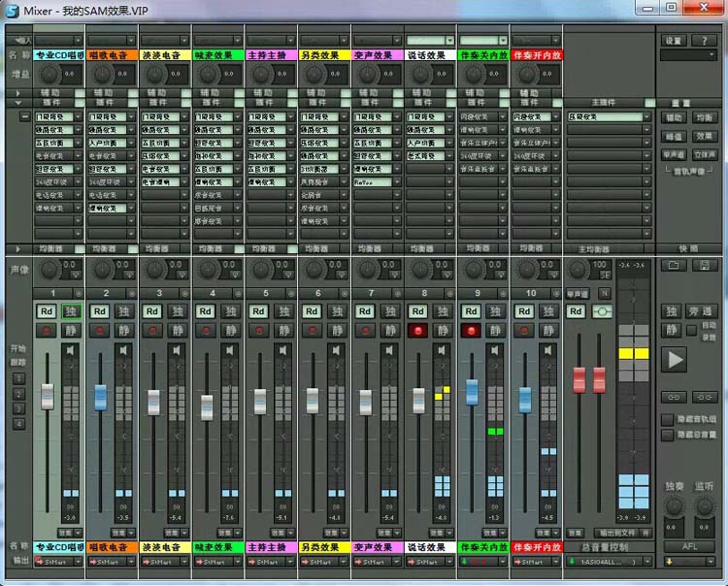Click the 立体声 stereo button
The height and width of the screenshot is (586, 728).
pyautogui.click(x=704, y=154)
